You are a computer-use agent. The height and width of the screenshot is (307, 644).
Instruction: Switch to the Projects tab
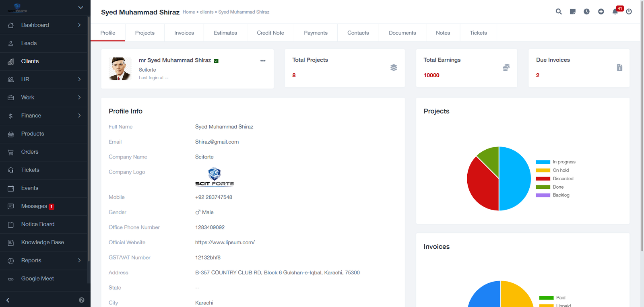coord(145,33)
